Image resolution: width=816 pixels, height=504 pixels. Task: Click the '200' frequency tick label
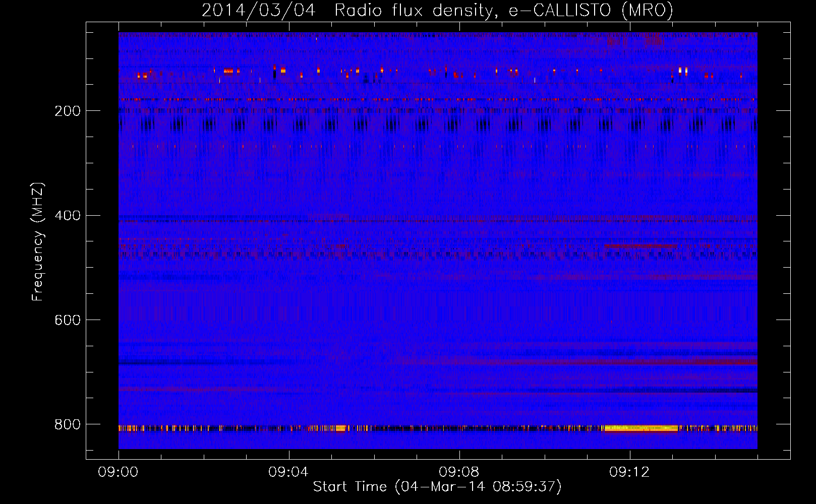pyautogui.click(x=67, y=111)
